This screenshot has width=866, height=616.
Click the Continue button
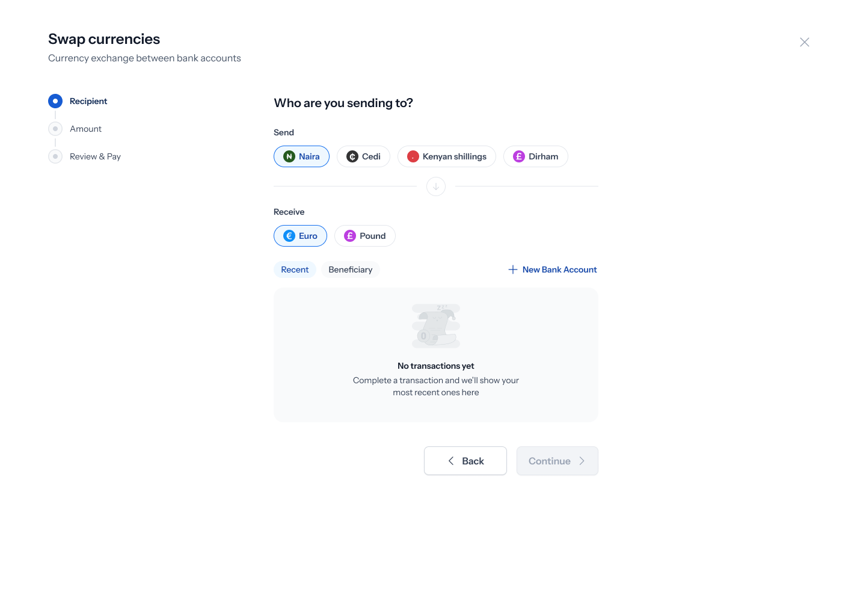click(557, 461)
